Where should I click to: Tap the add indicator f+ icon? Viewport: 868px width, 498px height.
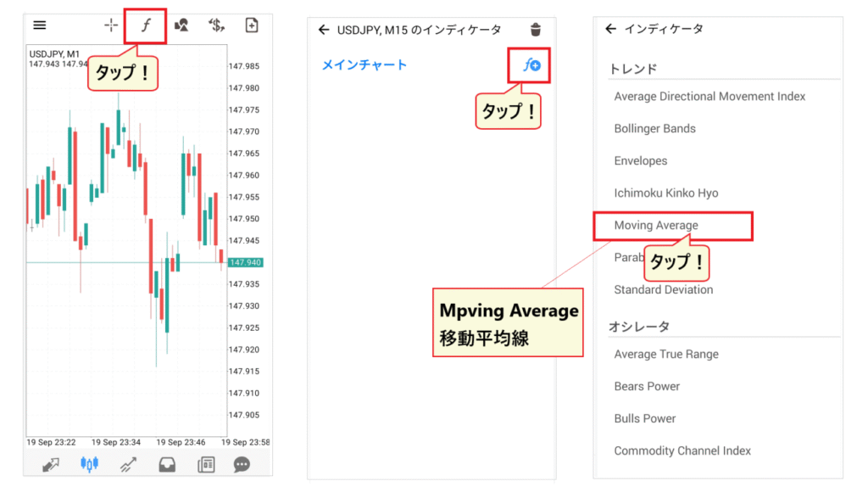[x=531, y=64]
